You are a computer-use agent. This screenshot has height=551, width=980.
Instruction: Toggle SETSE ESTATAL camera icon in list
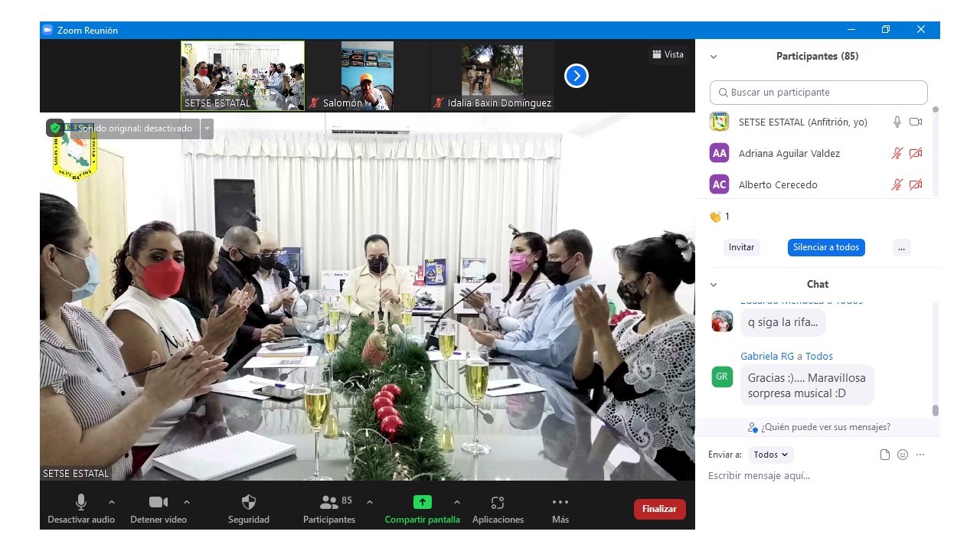tap(916, 122)
